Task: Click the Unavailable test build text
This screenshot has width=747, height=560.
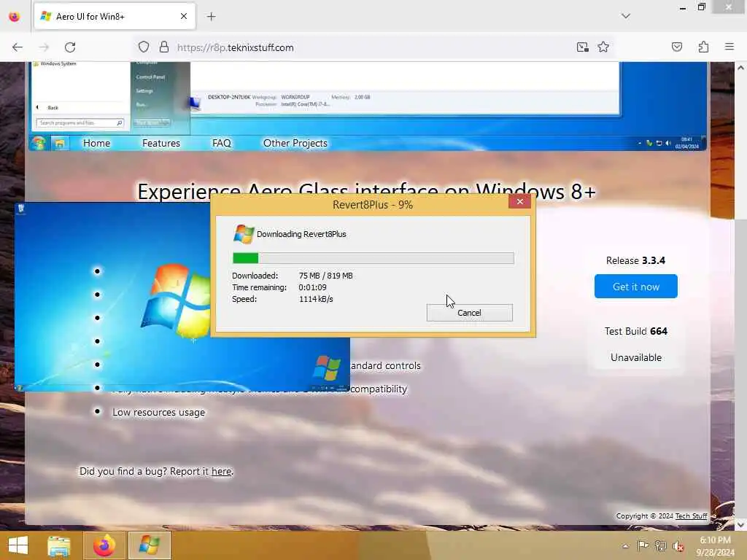Action: coord(636,357)
